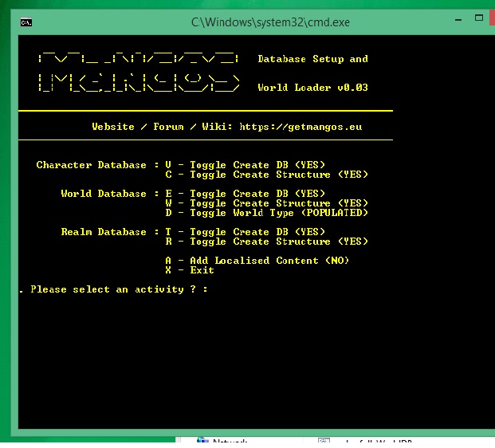Minimize the cmd.exe window
This screenshot has width=495, height=448.
coord(458,20)
